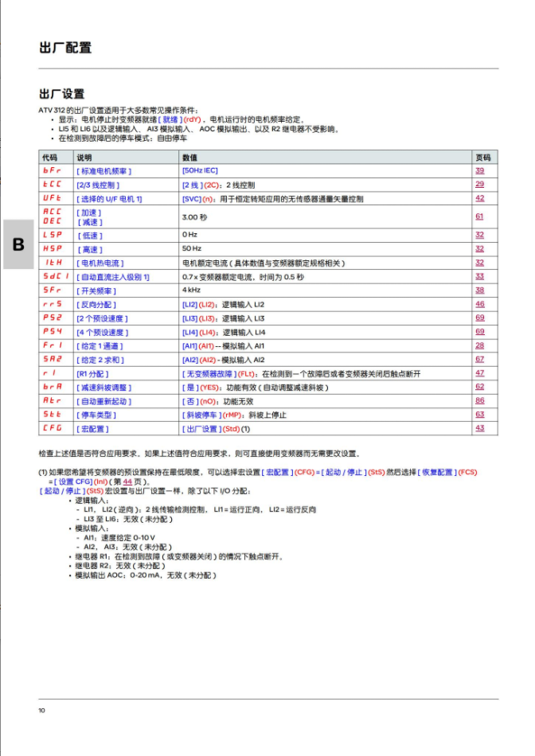Click page 67 link for 给定2求和 row
This screenshot has height=756, width=535.
(x=479, y=359)
